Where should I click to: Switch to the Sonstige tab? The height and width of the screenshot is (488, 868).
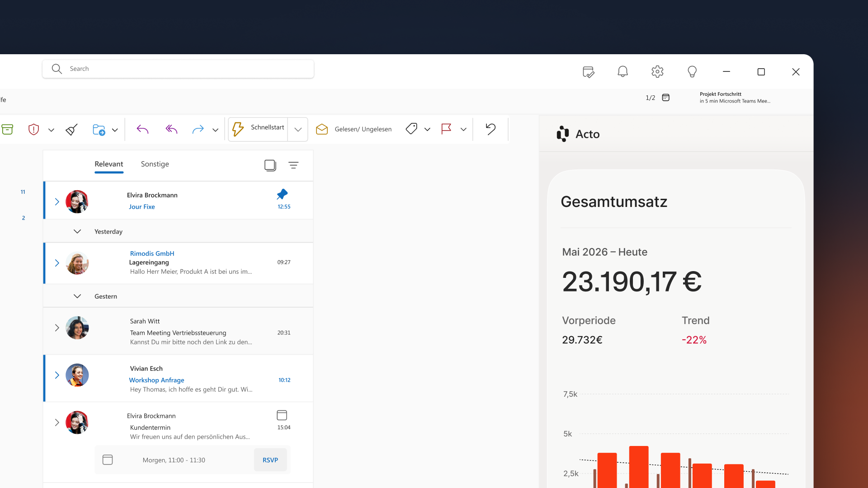[155, 164]
